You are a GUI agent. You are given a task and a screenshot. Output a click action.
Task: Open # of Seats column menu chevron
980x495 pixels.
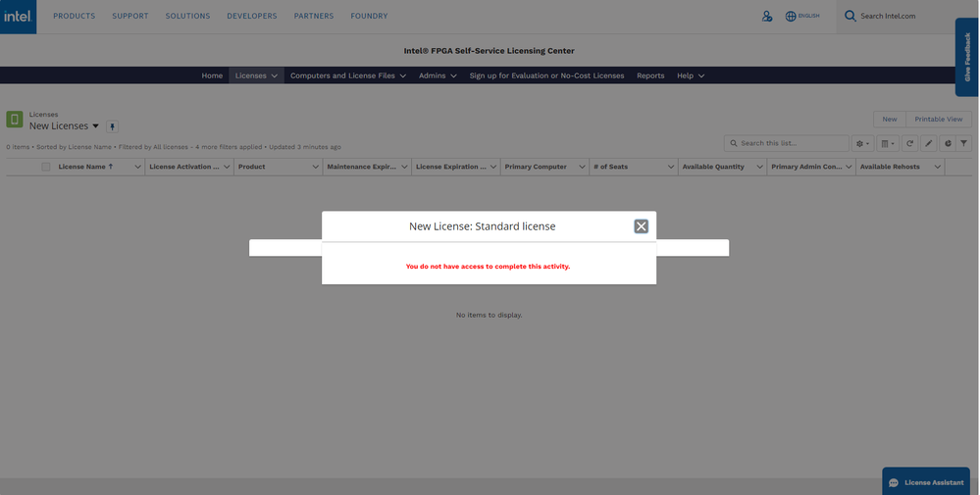(x=670, y=167)
